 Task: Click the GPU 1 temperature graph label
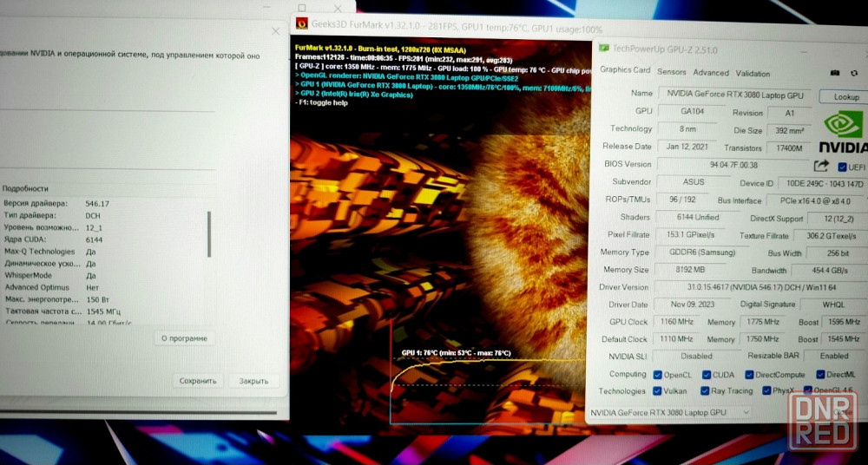(457, 352)
